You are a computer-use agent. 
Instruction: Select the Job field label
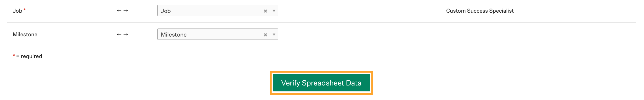[x=17, y=11]
